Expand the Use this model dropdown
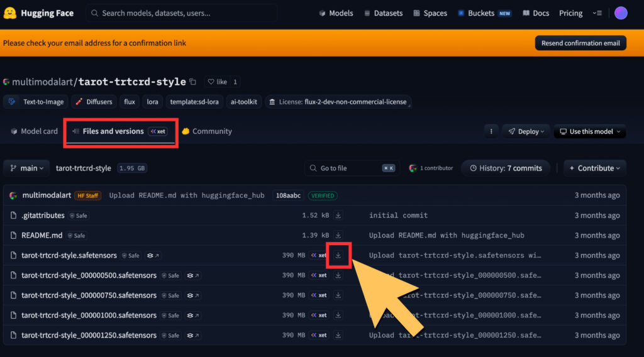 (590, 131)
